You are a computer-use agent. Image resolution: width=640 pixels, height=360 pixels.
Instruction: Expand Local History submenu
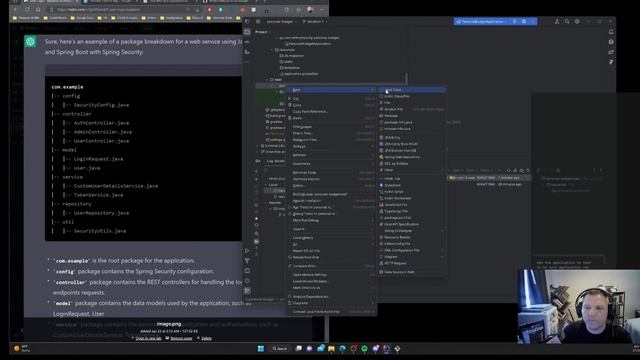[331, 238]
